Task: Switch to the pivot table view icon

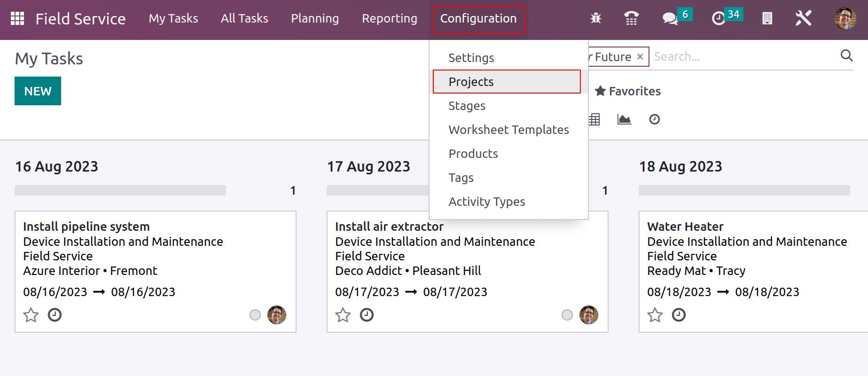Action: (594, 119)
